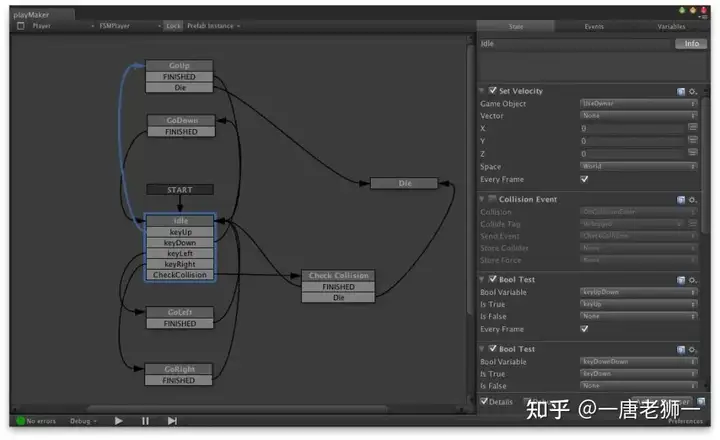
Task: Open the Debug menu dropdown
Action: [x=83, y=421]
